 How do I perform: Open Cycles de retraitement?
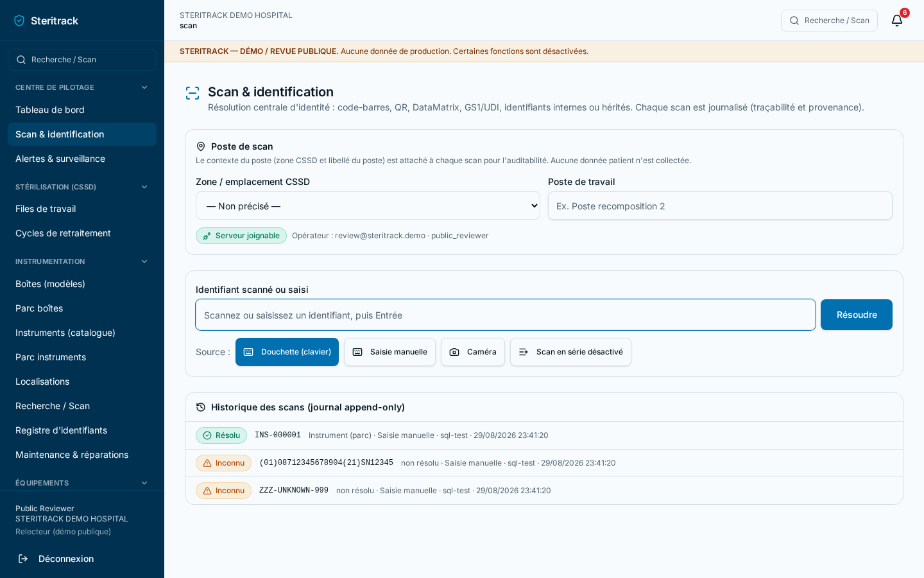coord(82,233)
